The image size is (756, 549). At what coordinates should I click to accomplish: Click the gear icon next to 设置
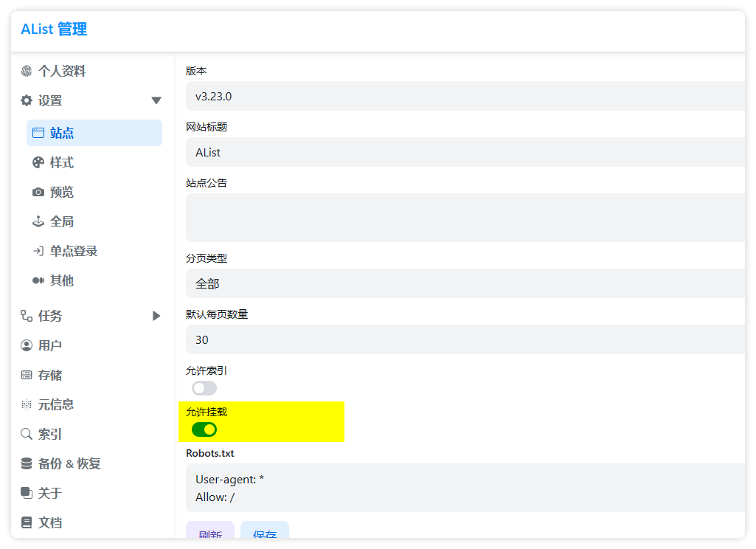point(27,101)
